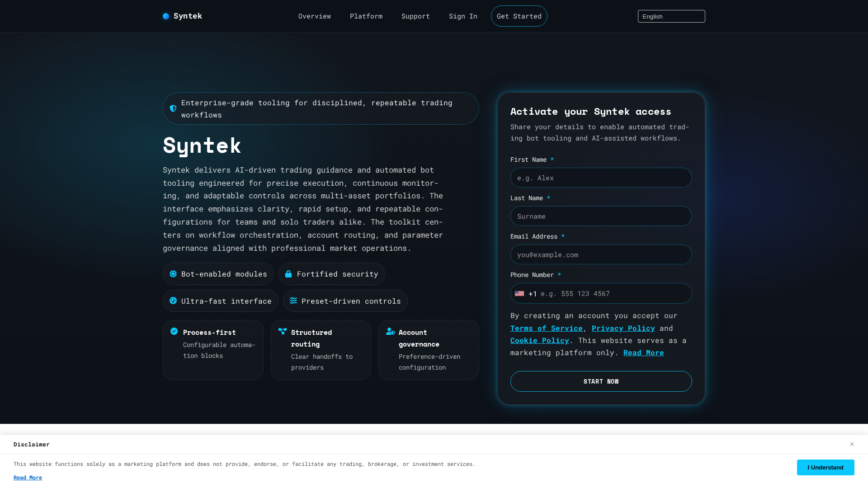Go to the Platform nav item
Image resolution: width=868 pixels, height=488 pixels.
(x=366, y=16)
